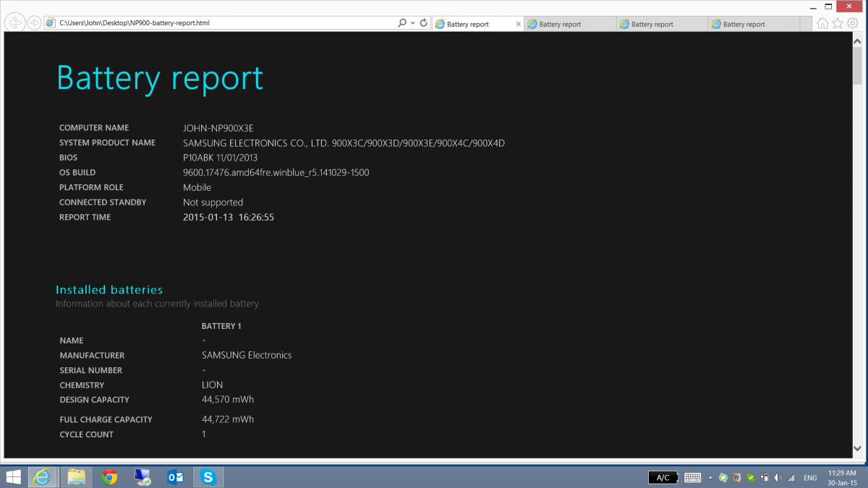Open the touch keyboard icon
This screenshot has height=488, width=868.
tap(693, 478)
